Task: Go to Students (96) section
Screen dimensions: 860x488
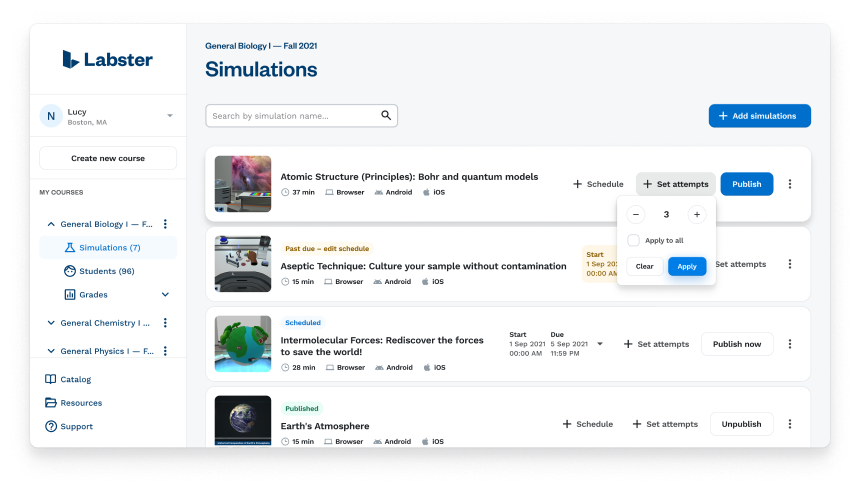Action: point(105,271)
